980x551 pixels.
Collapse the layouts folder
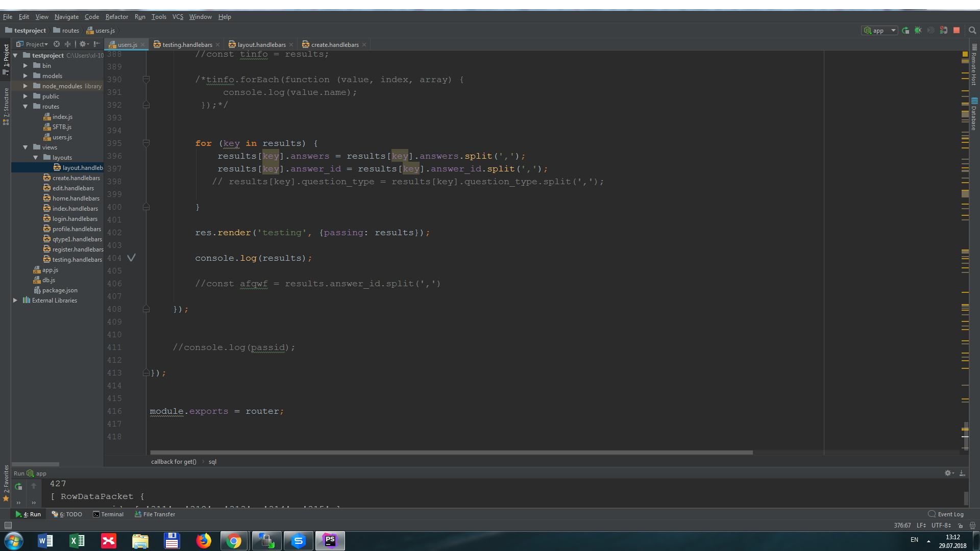point(36,158)
